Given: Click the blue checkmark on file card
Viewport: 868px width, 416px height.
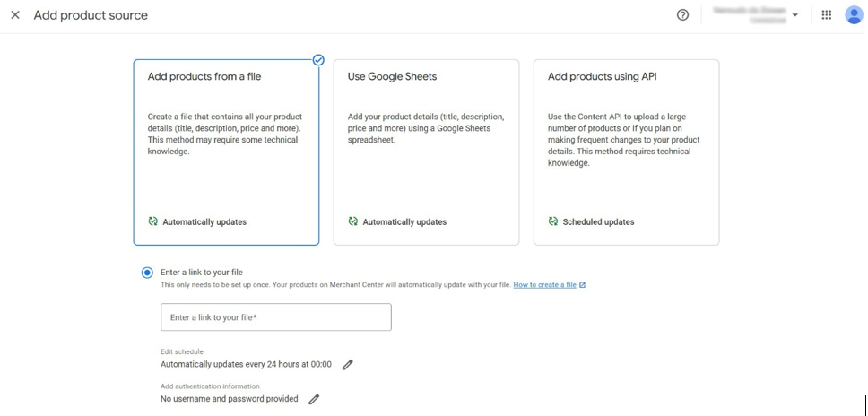Looking at the screenshot, I should tap(318, 60).
